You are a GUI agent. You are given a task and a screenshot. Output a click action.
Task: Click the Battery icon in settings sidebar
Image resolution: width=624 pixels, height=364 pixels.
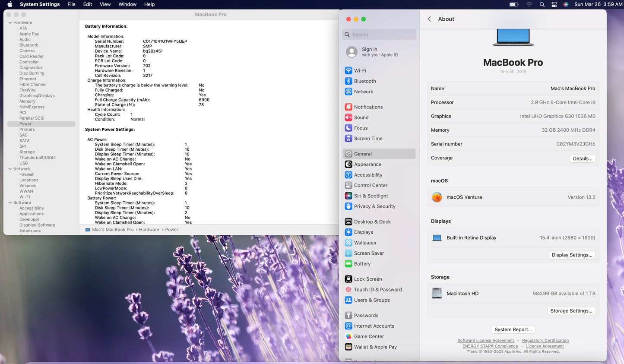348,264
